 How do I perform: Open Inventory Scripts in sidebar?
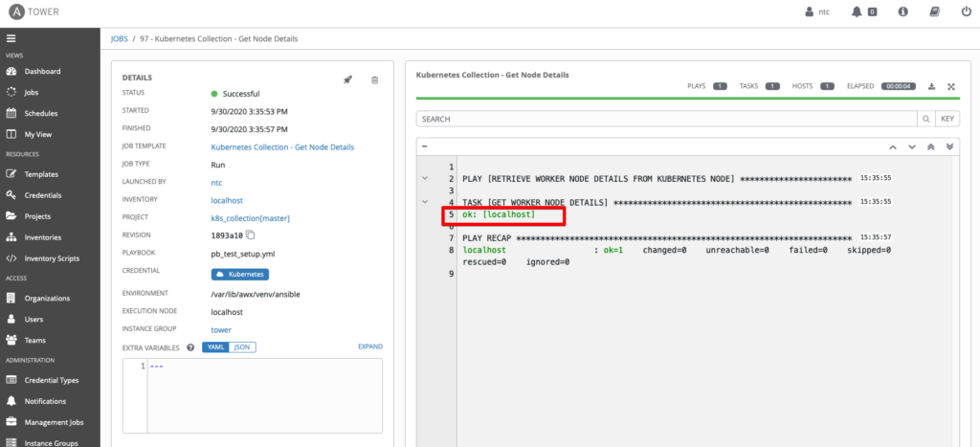click(50, 258)
